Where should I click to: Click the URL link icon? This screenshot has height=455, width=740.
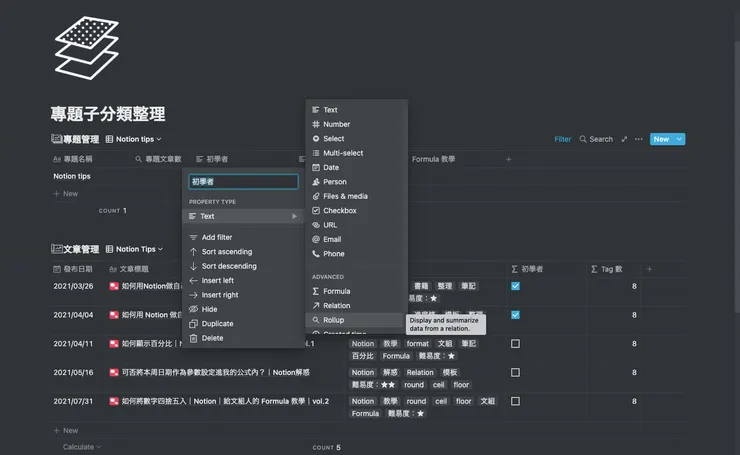[x=316, y=225]
